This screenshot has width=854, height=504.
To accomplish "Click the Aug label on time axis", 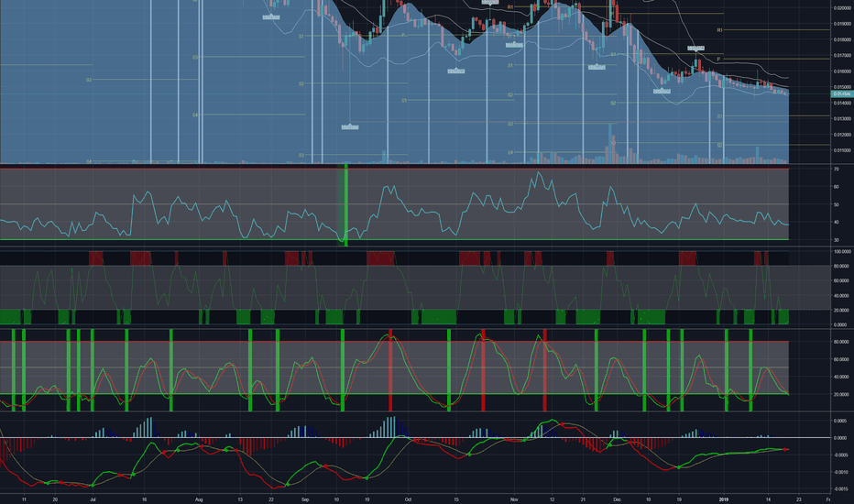I will tap(199, 499).
